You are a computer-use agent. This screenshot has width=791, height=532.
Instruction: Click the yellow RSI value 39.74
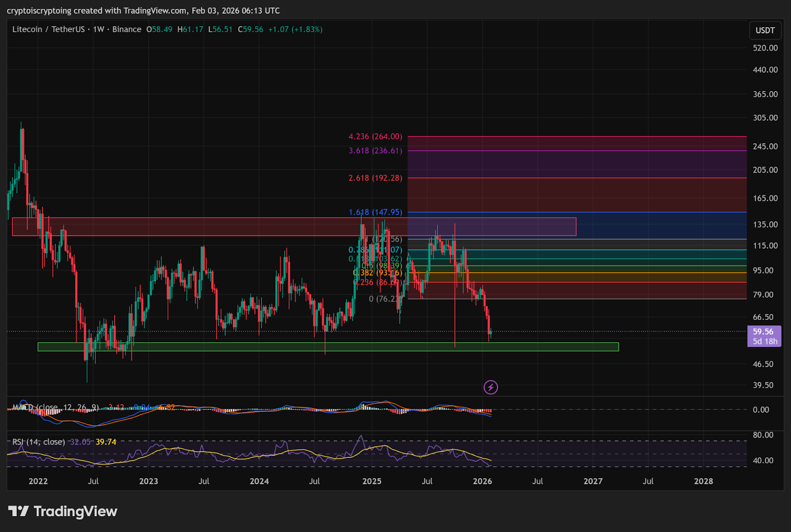[106, 442]
